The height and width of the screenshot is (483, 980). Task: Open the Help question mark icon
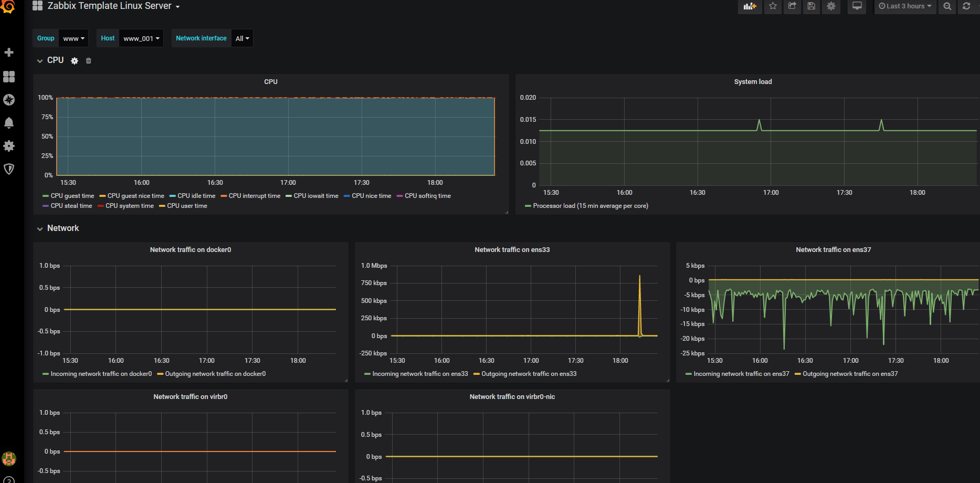coord(9,480)
